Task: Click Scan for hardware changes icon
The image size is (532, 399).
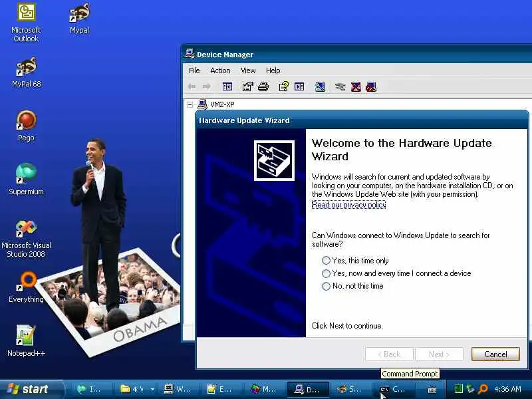Action: click(320, 86)
